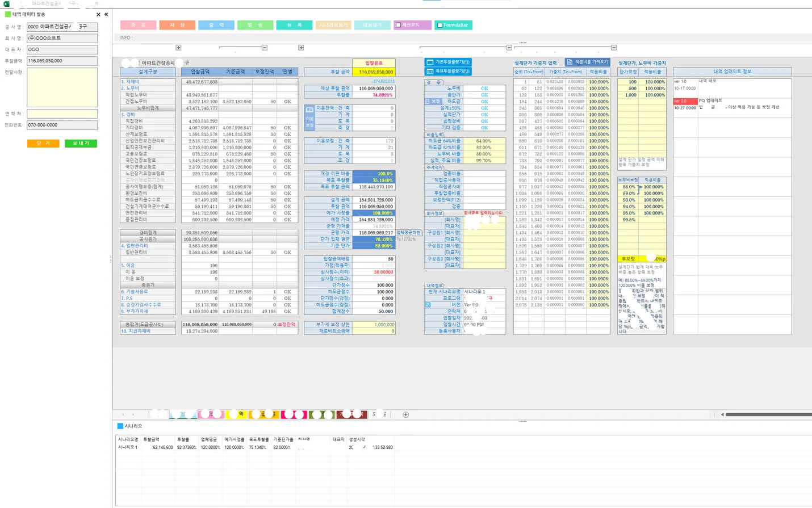Select the pink sheet tab
Image resolution: width=812 pixels, height=508 pixels.
pos(210,415)
